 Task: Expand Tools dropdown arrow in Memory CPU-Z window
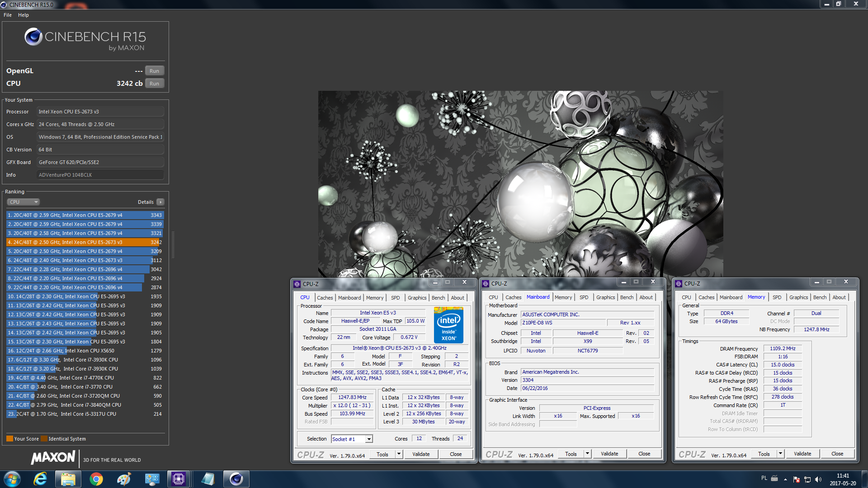(780, 454)
